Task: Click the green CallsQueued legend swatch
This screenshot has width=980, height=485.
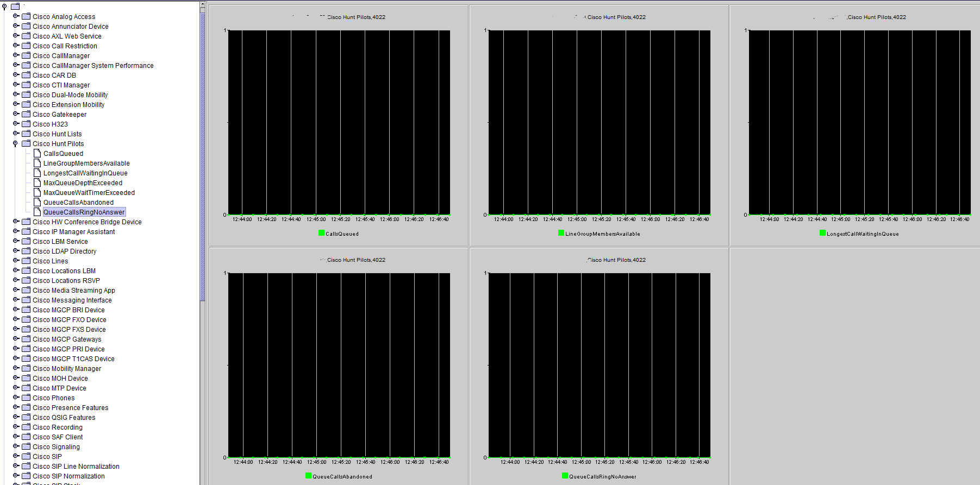Action: coord(321,233)
